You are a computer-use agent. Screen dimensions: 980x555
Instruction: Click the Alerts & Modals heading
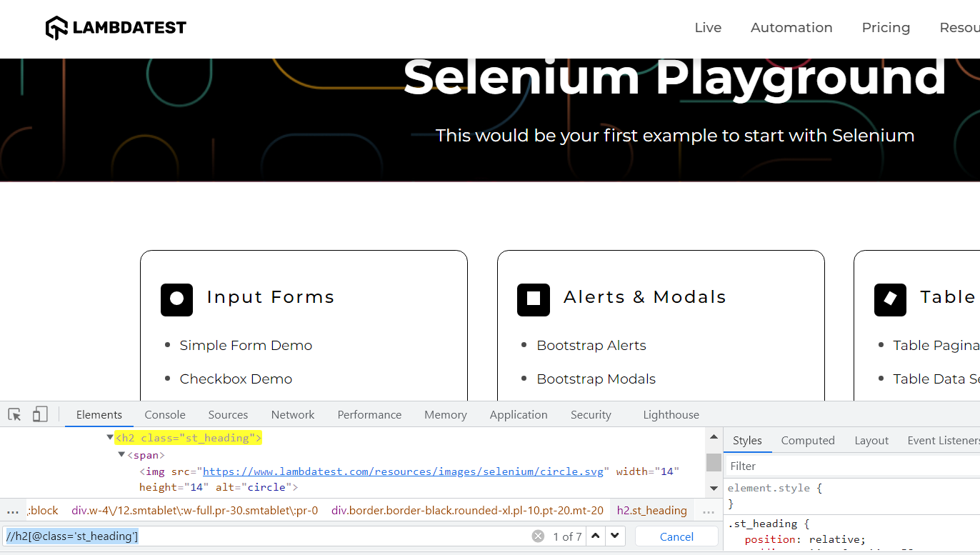click(x=644, y=297)
